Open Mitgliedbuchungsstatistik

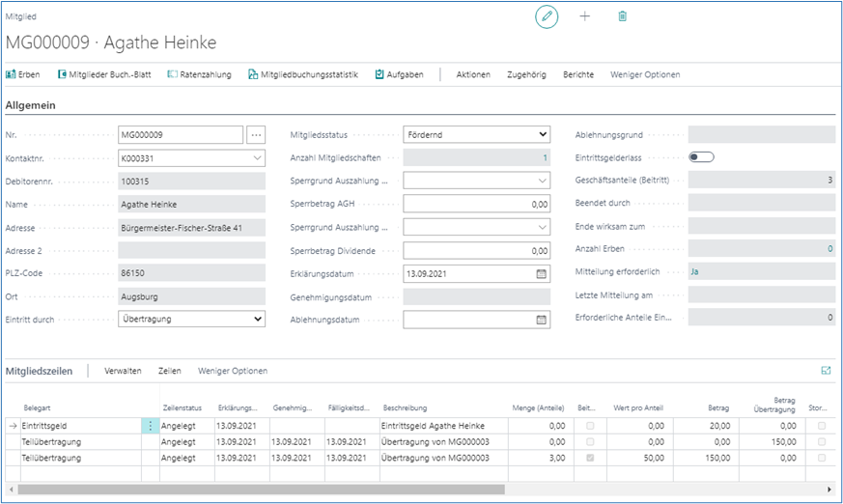(302, 74)
